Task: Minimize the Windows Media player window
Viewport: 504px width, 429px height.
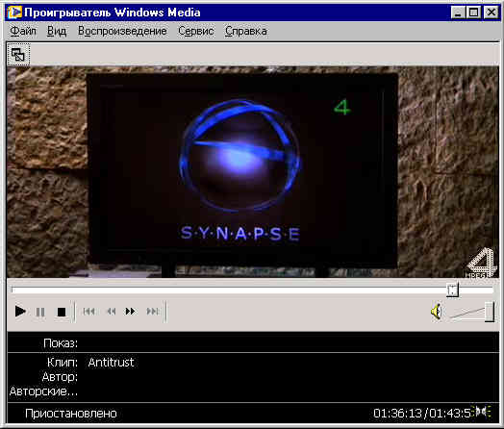Action: pyautogui.click(x=458, y=13)
